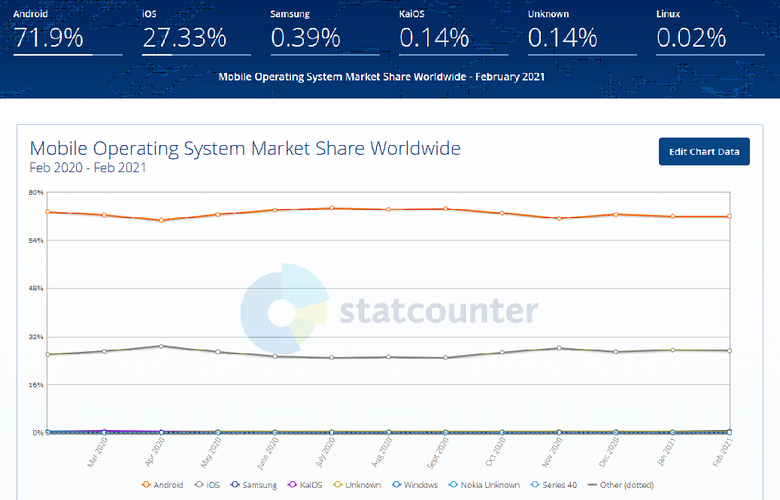Image resolution: width=780 pixels, height=500 pixels.
Task: Click the 0% y-axis label
Action: pyautogui.click(x=38, y=432)
